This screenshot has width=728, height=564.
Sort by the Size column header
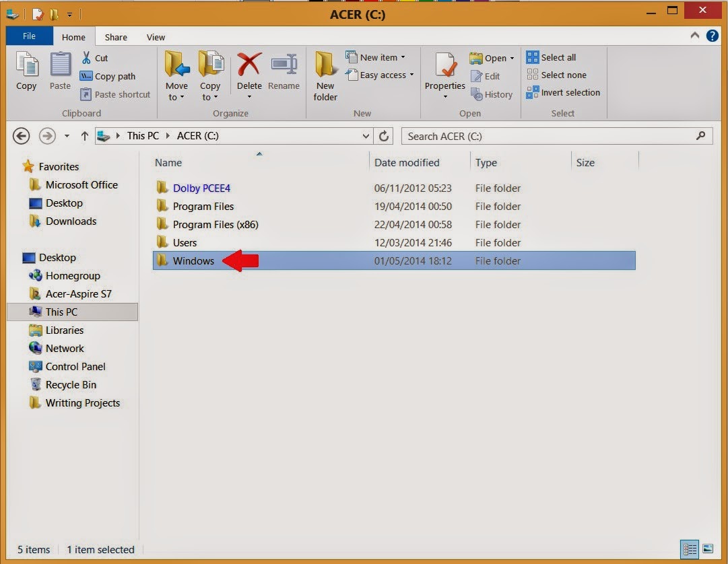click(x=605, y=162)
